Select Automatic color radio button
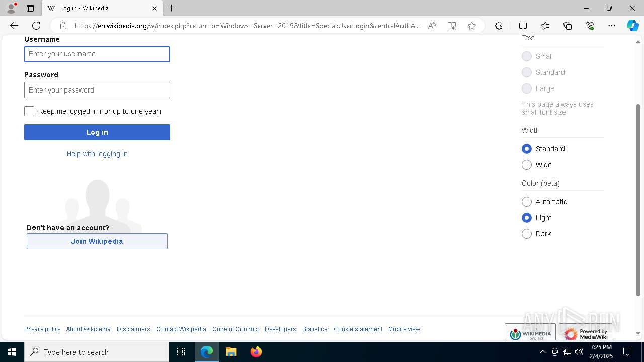644x362 pixels. coord(527,202)
